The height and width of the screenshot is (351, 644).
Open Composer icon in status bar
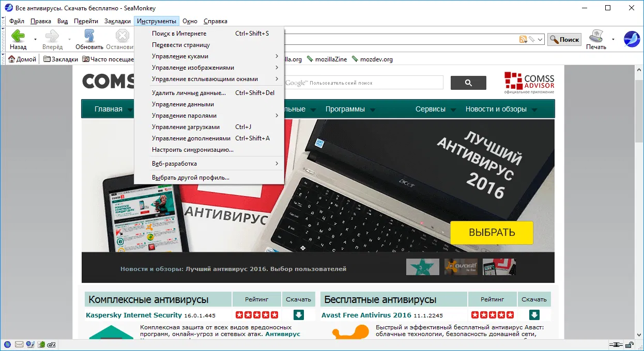point(30,344)
